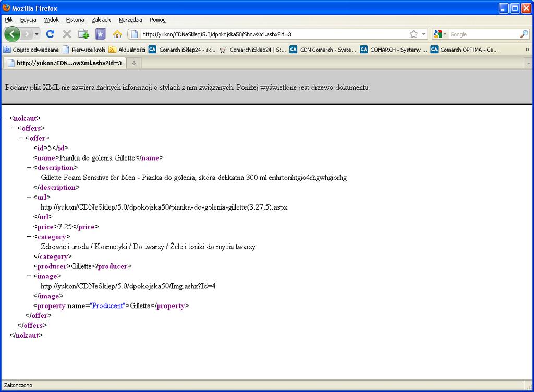534x392 pixels.
Task: Click the id element with value 5
Action: [51, 148]
